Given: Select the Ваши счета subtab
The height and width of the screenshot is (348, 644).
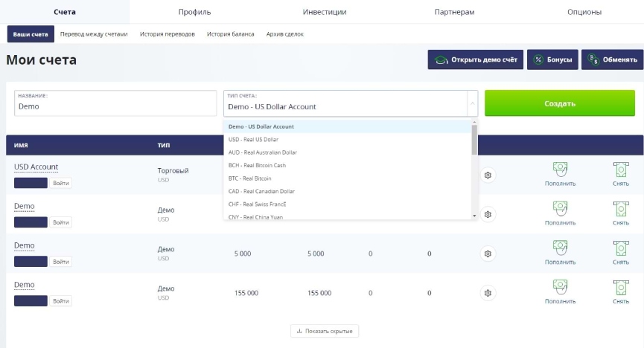Looking at the screenshot, I should [x=31, y=34].
